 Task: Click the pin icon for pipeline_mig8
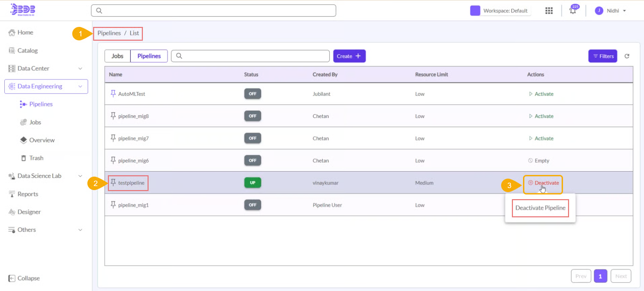pyautogui.click(x=113, y=116)
